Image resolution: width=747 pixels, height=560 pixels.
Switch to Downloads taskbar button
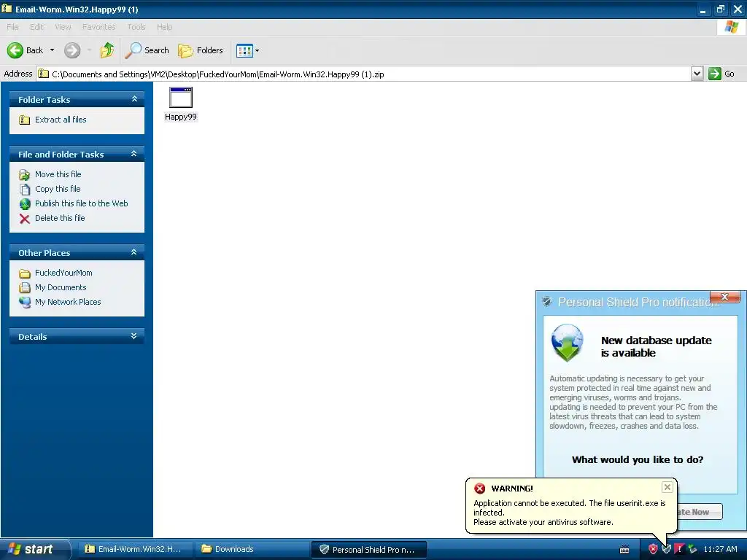click(x=252, y=549)
